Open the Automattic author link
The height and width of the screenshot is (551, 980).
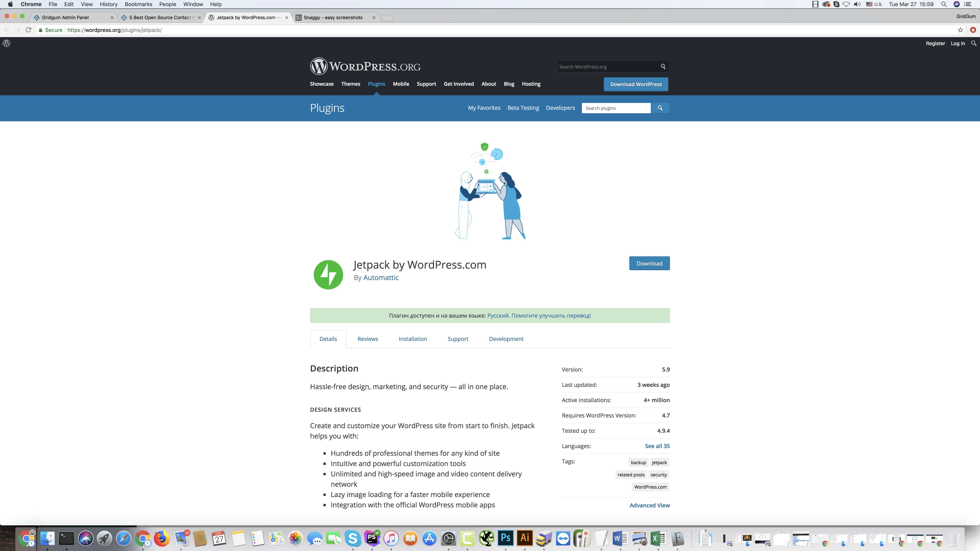tap(381, 278)
